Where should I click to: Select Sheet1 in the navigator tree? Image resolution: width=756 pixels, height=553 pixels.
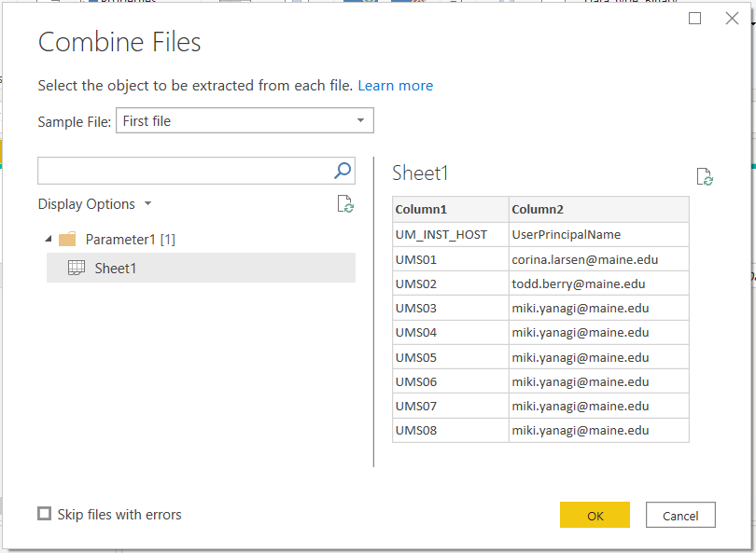point(201,268)
